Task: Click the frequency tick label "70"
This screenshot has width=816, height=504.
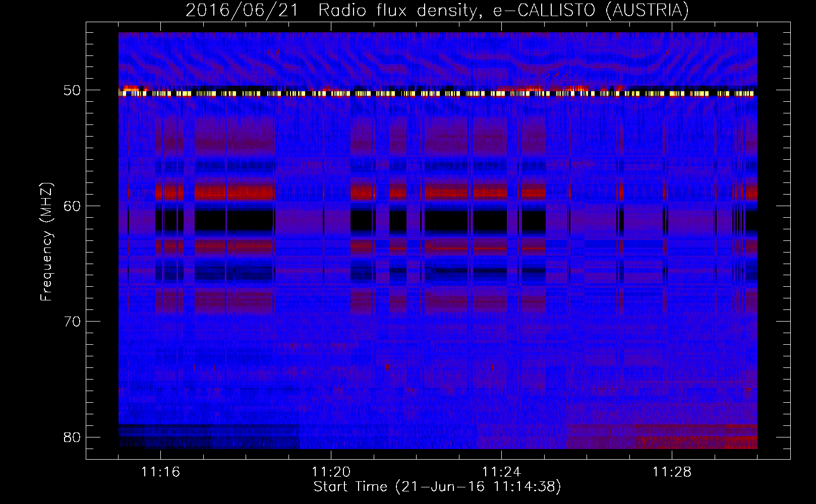Action: 73,322
